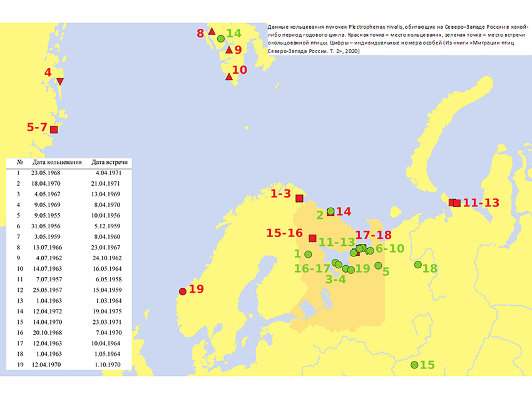Pick the red triangle marker labeled 9
The width and height of the screenshot is (532, 399).
(x=229, y=50)
